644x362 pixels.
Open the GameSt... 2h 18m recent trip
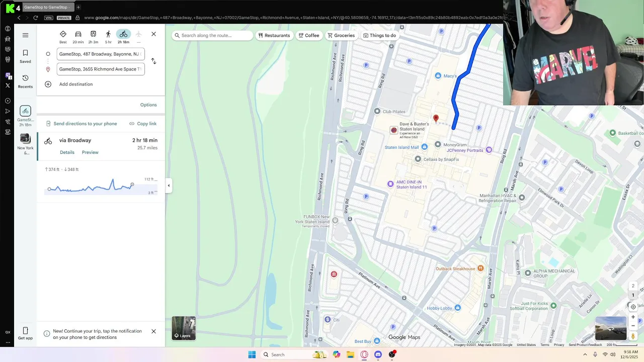tap(25, 115)
